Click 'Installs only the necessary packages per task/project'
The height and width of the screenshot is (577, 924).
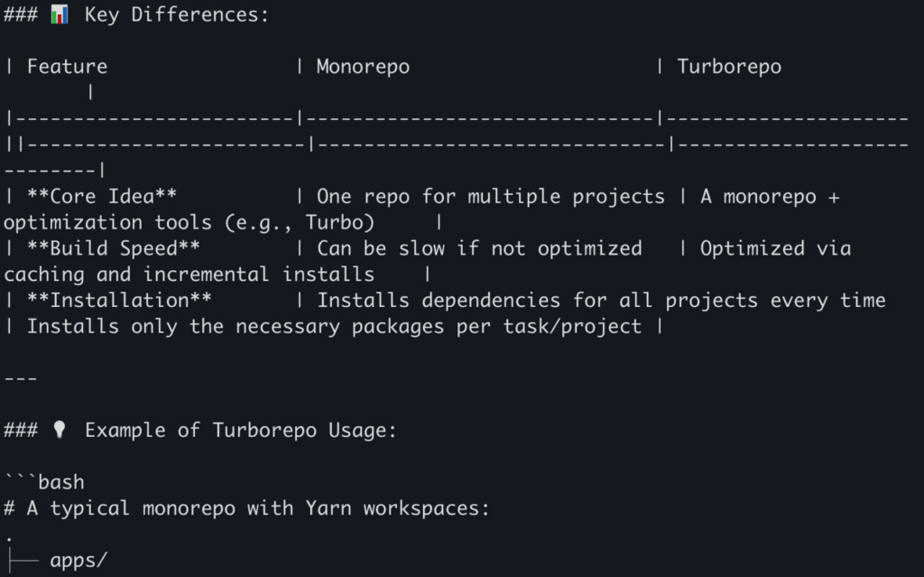334,327
